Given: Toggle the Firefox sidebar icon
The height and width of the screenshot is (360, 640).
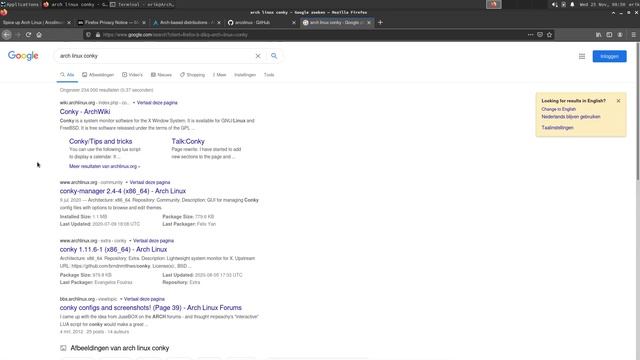Looking at the screenshot, I should tap(609, 35).
